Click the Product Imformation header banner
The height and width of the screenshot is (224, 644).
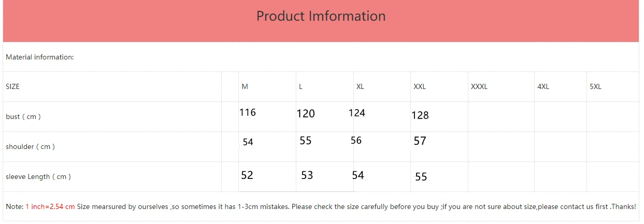321,21
